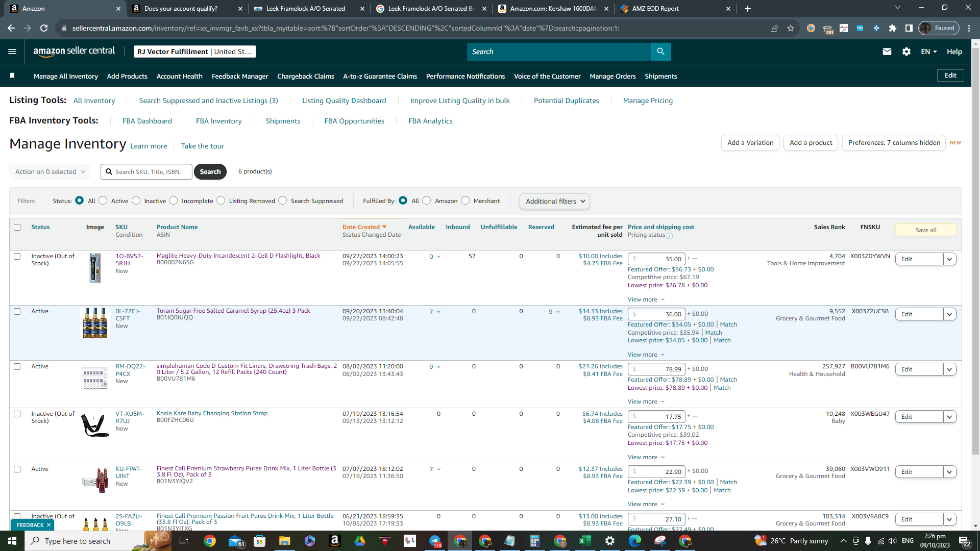Check the Strawberry Puree row checkbox
The height and width of the screenshot is (551, 980).
(x=17, y=469)
